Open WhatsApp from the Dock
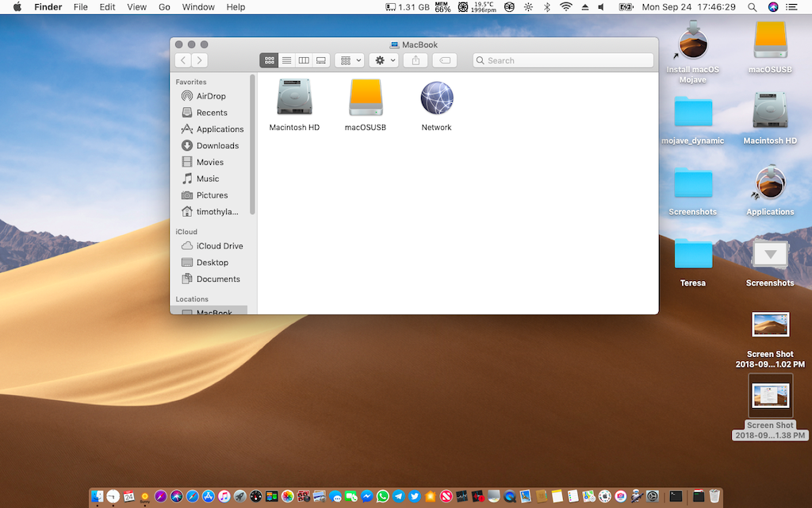The image size is (812, 508). click(383, 496)
